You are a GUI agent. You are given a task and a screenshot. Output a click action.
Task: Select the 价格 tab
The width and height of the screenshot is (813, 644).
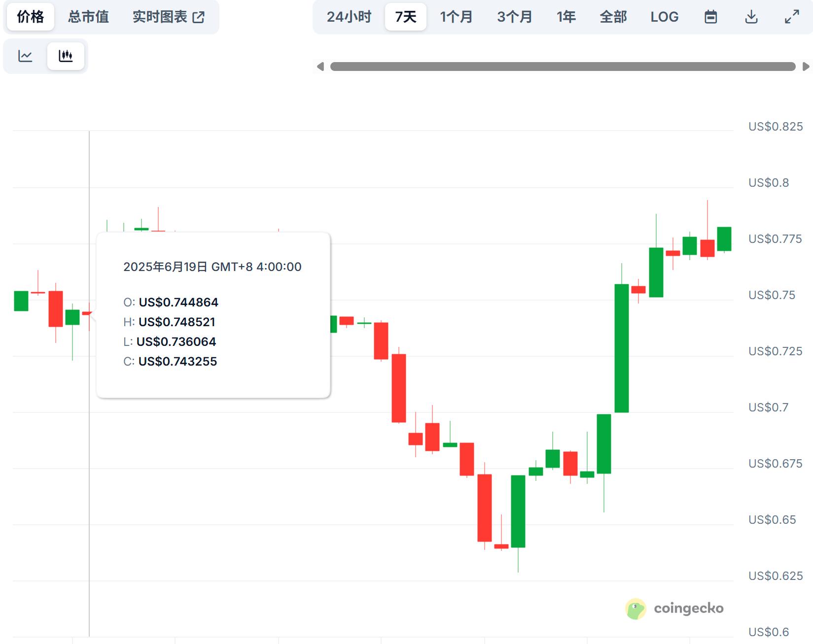31,17
